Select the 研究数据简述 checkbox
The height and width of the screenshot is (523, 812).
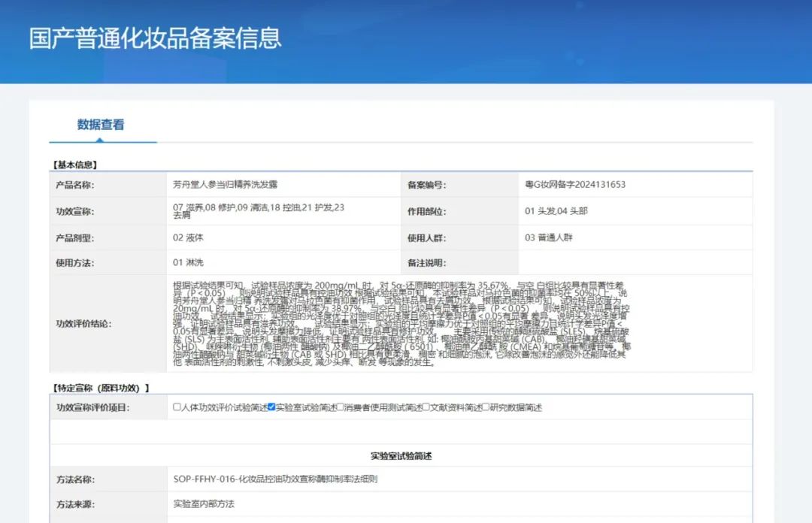coord(486,407)
